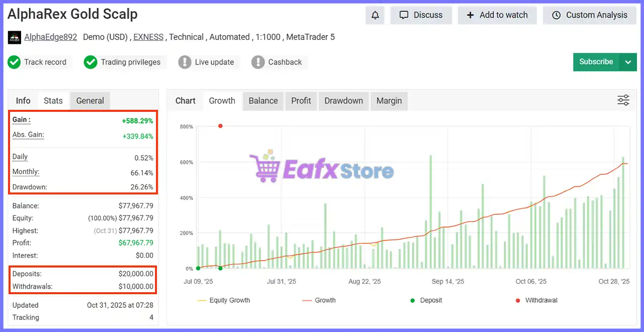The width and height of the screenshot is (644, 332).
Task: Switch to the Balance chart tab
Action: (x=263, y=101)
